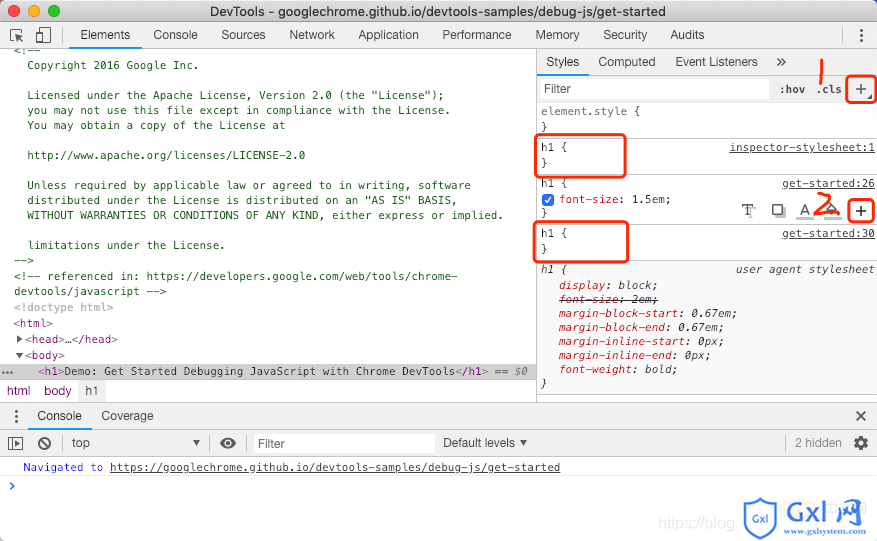Toggle the device toolbar icon
The width and height of the screenshot is (877, 541).
click(43, 35)
